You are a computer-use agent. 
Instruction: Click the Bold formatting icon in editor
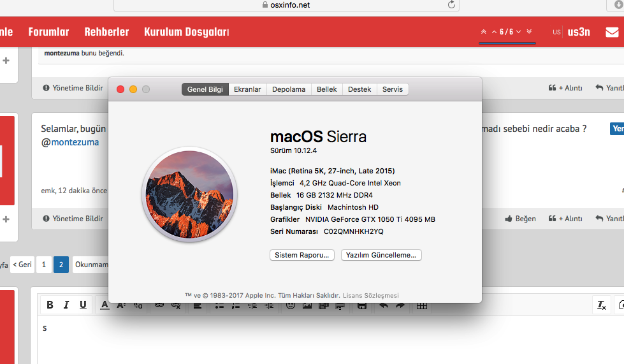pos(50,305)
